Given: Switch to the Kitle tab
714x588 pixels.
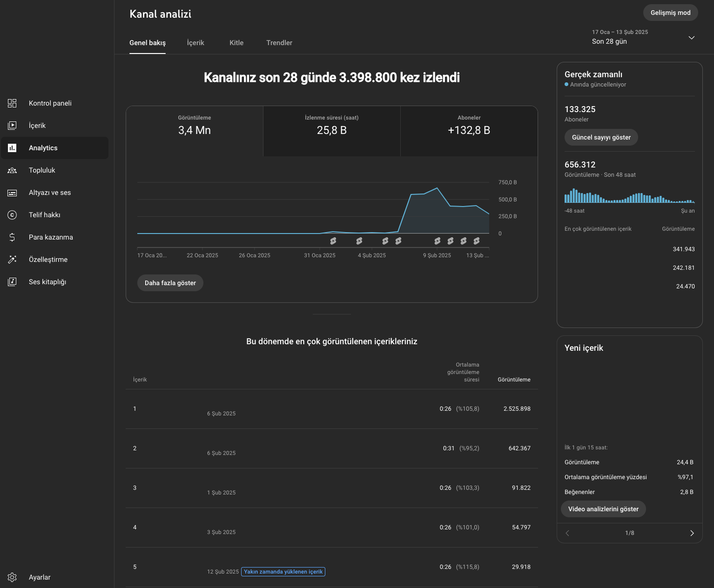Looking at the screenshot, I should point(236,43).
